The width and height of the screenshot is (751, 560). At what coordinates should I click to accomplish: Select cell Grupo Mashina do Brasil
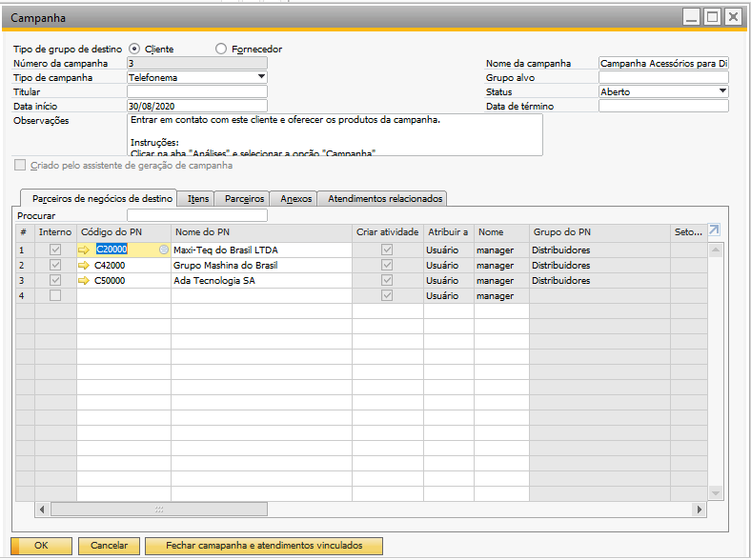pyautogui.click(x=261, y=265)
